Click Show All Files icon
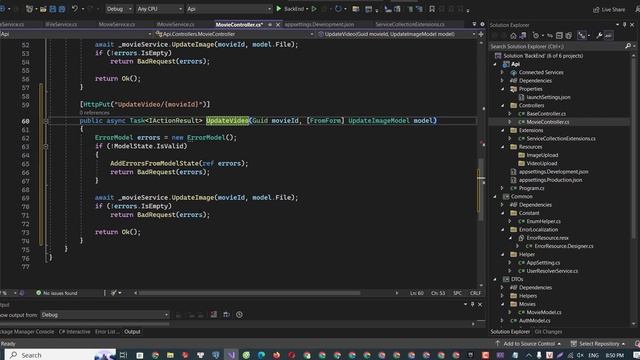Viewport: 640px width, 360px height. coord(569,36)
